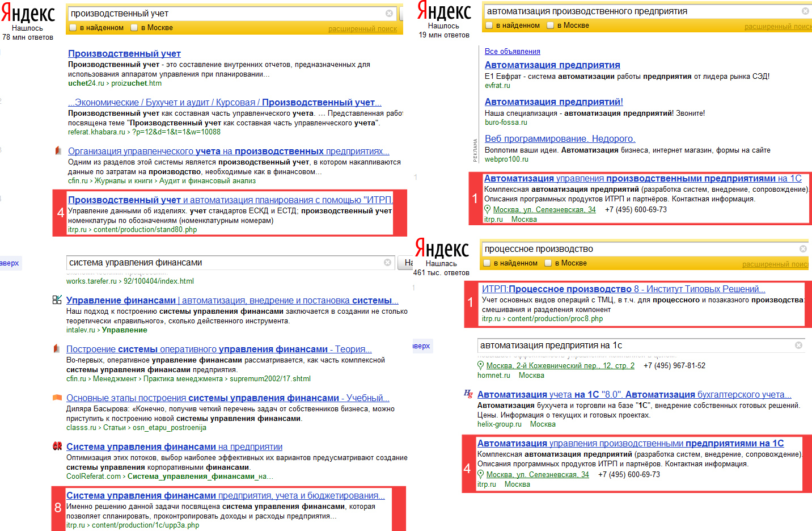Click the 'works.tarefer.ru' green URL

[91, 281]
